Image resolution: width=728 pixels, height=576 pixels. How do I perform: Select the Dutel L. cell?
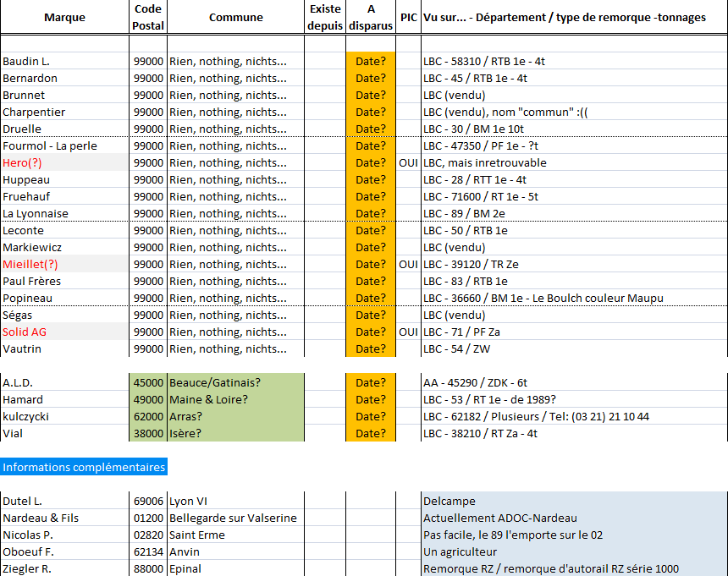pyautogui.click(x=64, y=502)
